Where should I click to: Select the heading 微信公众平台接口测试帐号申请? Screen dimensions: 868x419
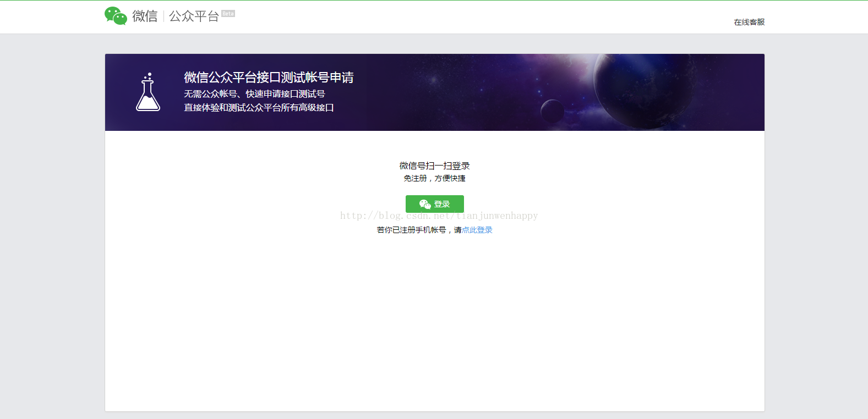[269, 78]
